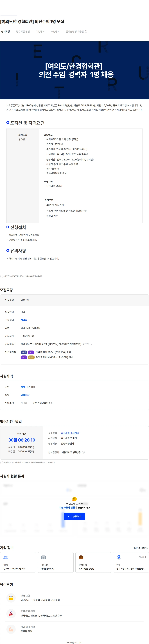Click the 5호선 badge beside 신길역
The height and width of the screenshot is (644, 149).
[x=31, y=352]
